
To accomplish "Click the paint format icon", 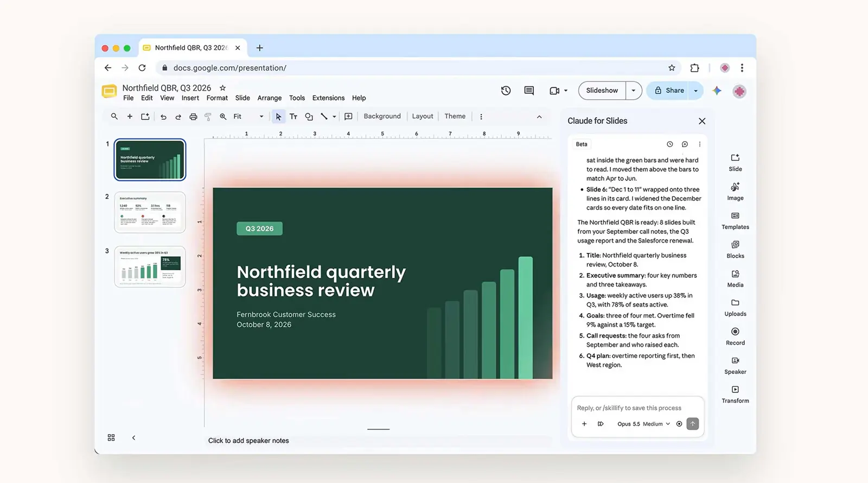I will click(x=208, y=117).
